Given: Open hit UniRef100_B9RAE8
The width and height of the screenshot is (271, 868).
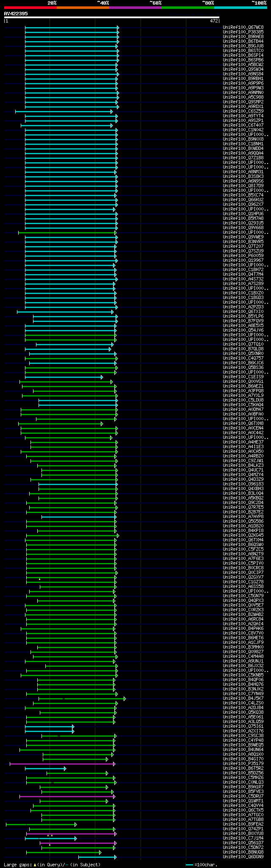Looking at the screenshot, I should 243,37.
